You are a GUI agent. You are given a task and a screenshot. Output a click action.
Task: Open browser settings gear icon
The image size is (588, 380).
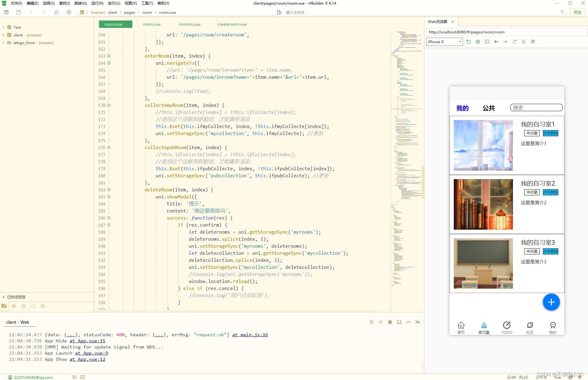pyautogui.click(x=478, y=42)
